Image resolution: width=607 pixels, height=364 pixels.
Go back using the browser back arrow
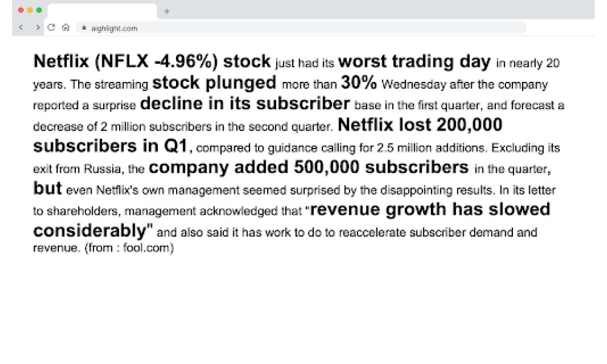tap(21, 27)
